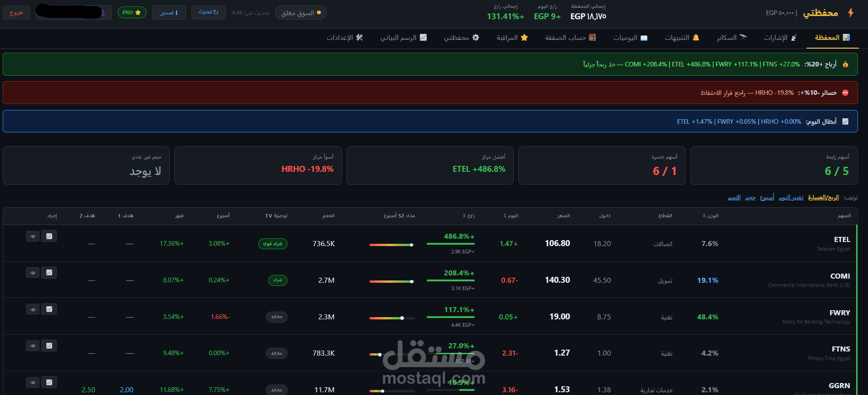Click the FTNS stock symbol
Screen dimensions: 868x395
(841, 349)
